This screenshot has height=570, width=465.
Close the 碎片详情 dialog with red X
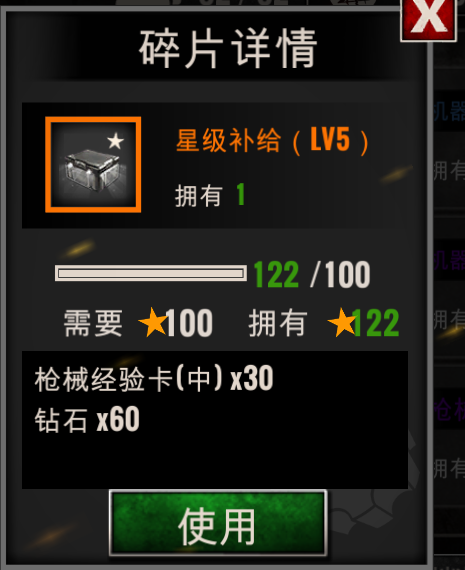pos(429,19)
